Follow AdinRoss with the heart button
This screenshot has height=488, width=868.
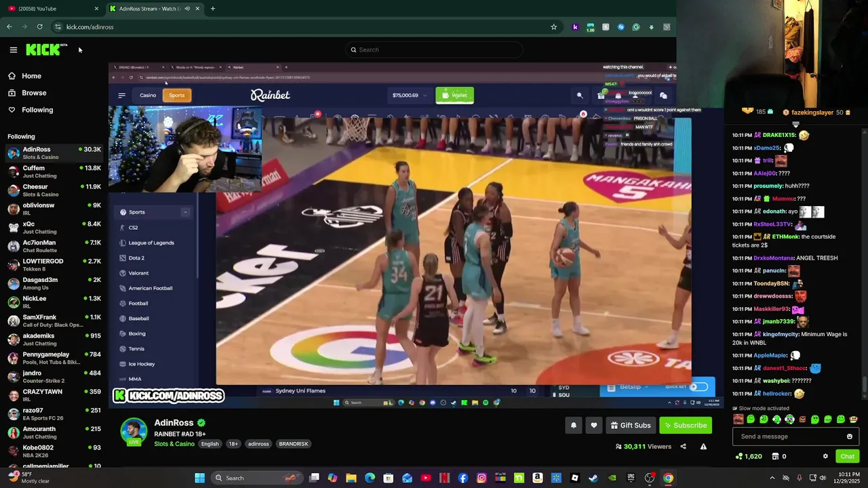(594, 426)
